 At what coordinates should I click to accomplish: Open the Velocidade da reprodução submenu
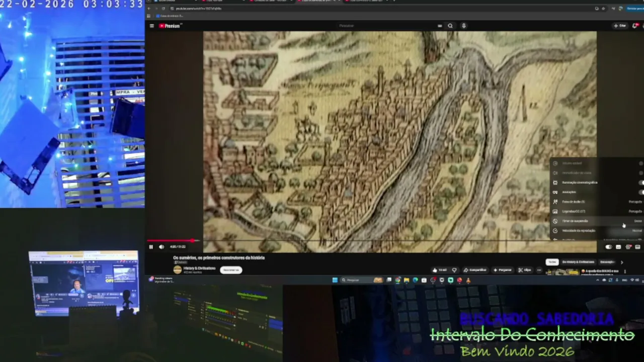pos(597,231)
